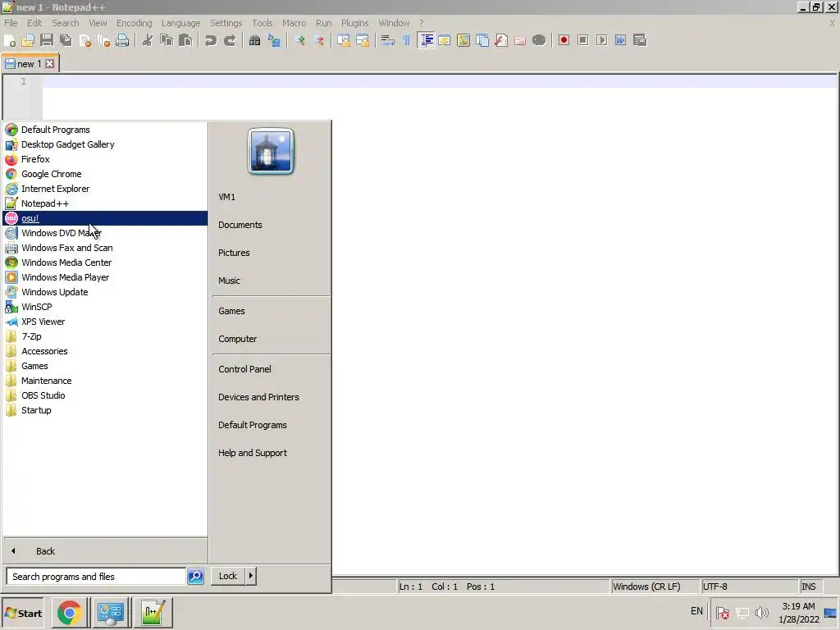Click the Zoom In toolbar icon
The image size is (840, 630).
point(299,41)
